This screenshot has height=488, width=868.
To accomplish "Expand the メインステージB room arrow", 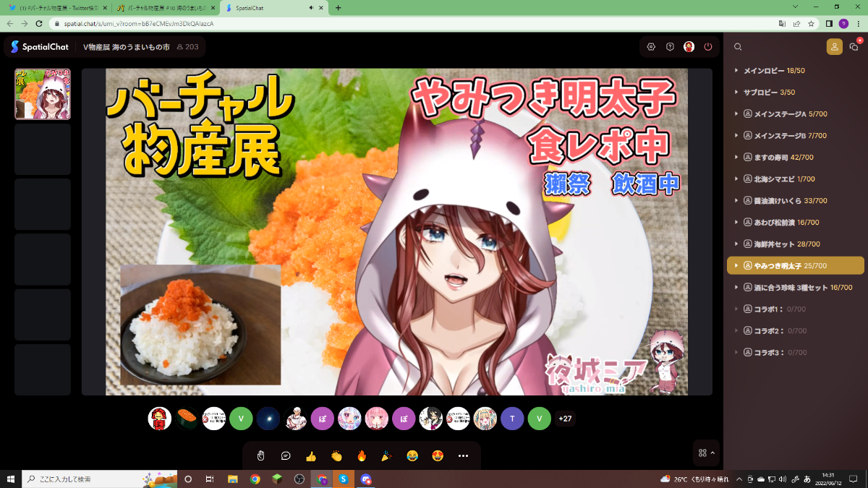I will point(736,135).
